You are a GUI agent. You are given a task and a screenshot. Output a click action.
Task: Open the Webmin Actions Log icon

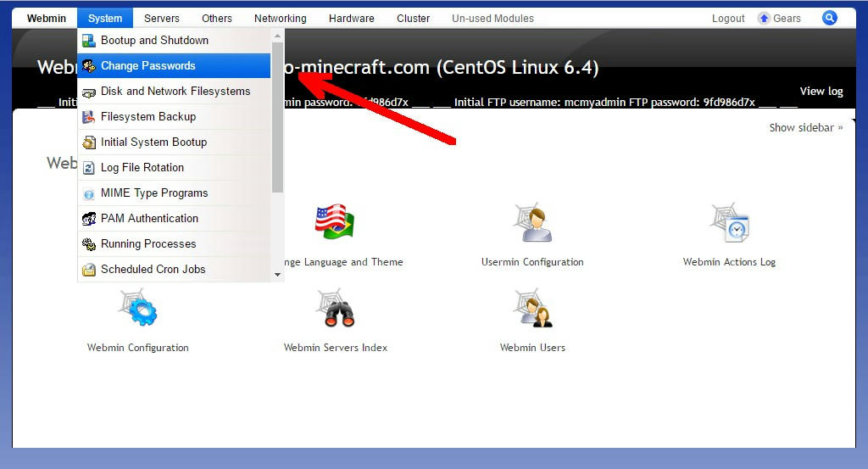pyautogui.click(x=730, y=222)
